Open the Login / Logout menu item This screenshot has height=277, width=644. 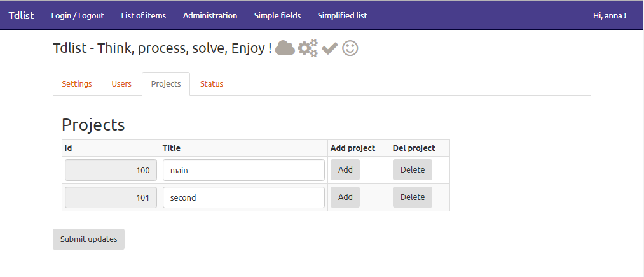click(x=78, y=16)
